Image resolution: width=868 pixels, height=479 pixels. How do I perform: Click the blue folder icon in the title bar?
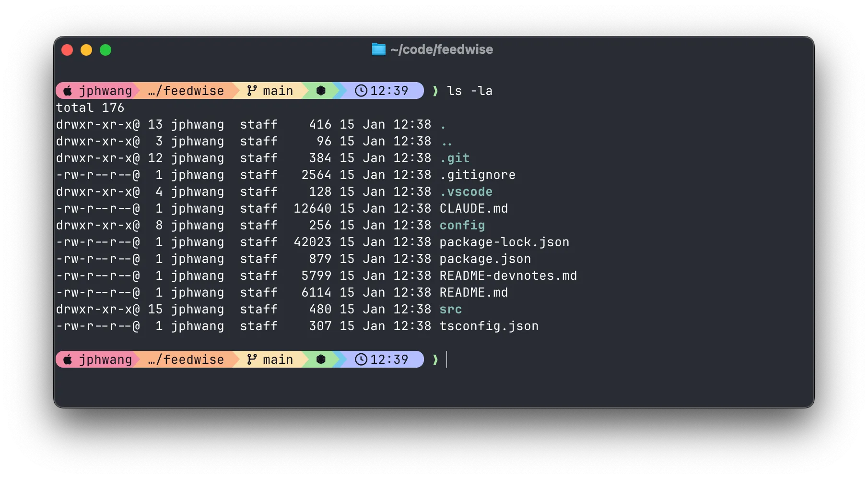click(378, 49)
